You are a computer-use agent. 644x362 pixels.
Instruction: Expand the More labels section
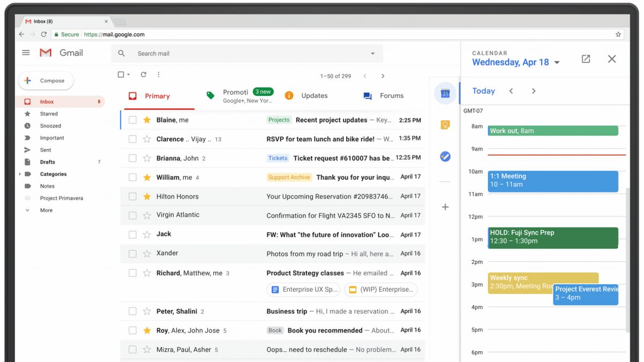(x=47, y=210)
